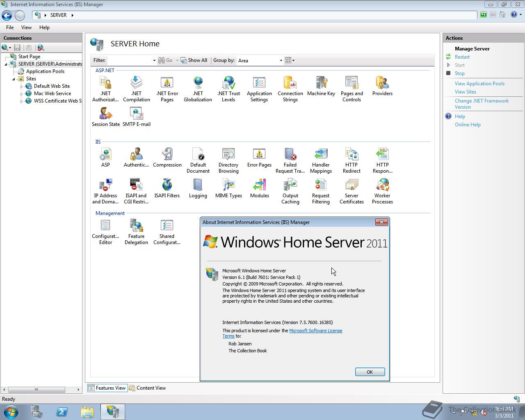Image resolution: width=525 pixels, height=420 pixels.
Task: Open Shared Configuration feature
Action: point(167,232)
